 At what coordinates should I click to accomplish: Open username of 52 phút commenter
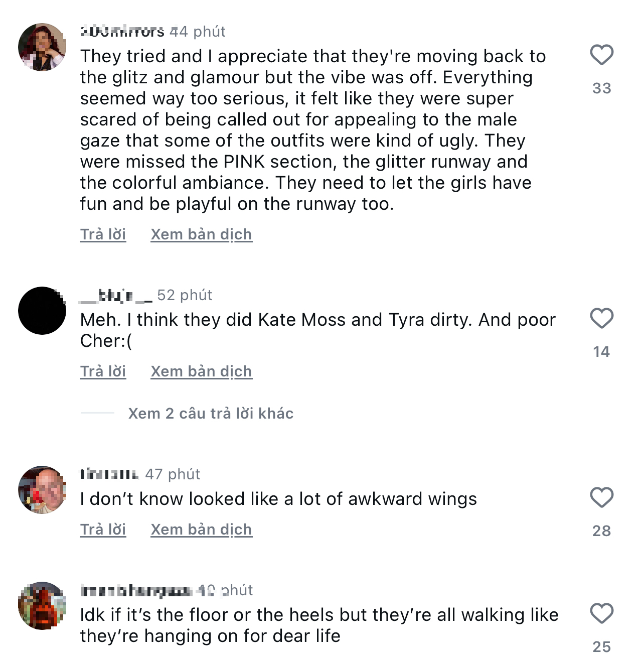click(116, 295)
